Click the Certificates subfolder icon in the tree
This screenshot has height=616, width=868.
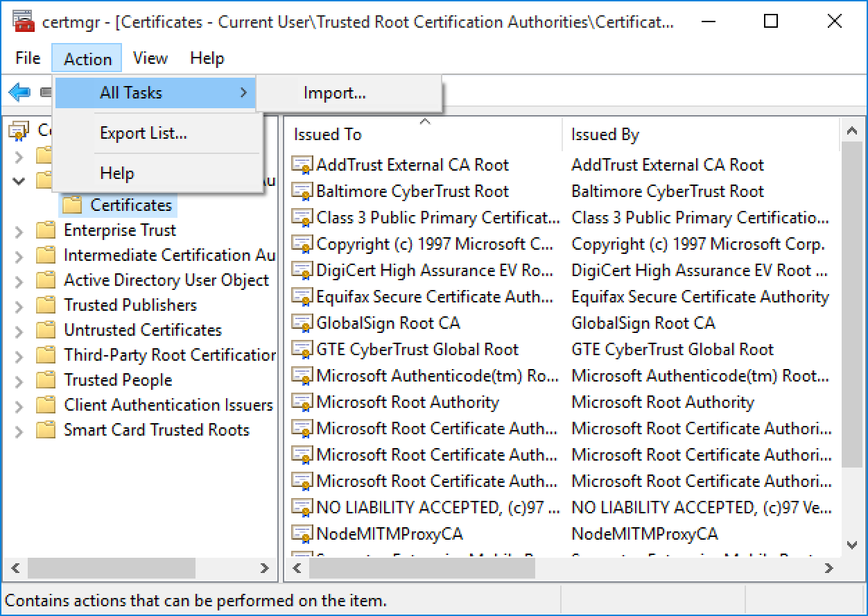(x=72, y=205)
